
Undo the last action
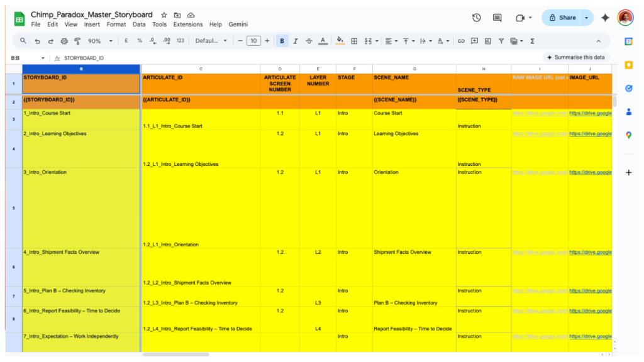tap(37, 41)
